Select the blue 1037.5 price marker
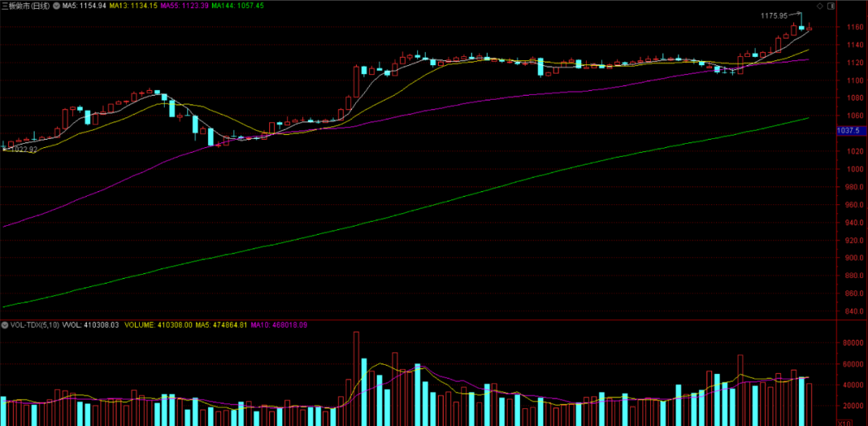The width and height of the screenshot is (868, 426). point(851,130)
